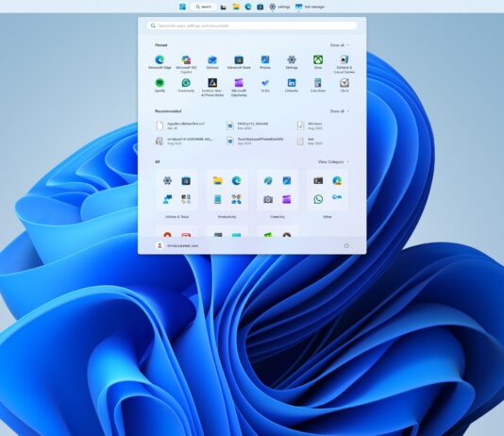Open the To Do pinned app
504x436 pixels.
click(265, 85)
